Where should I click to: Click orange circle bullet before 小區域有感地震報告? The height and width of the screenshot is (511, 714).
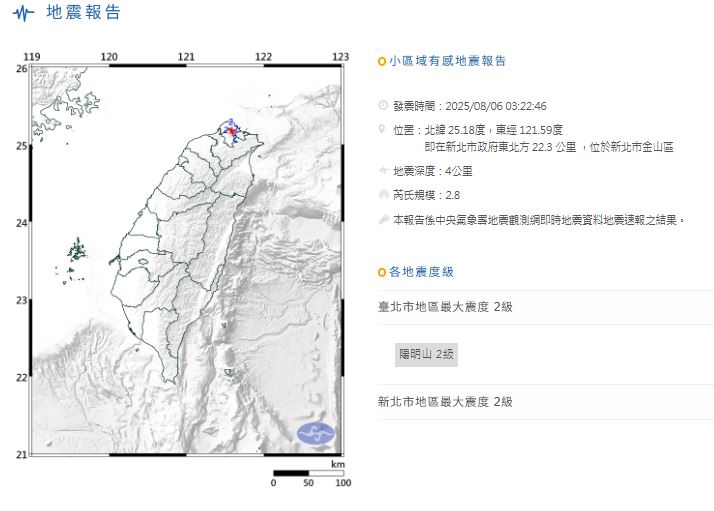click(382, 61)
